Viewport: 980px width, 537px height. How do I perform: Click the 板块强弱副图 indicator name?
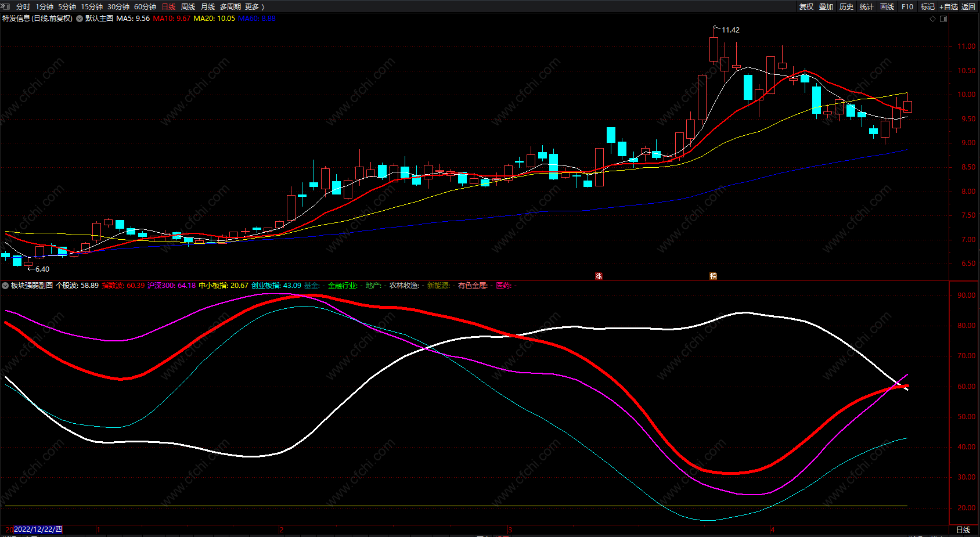pyautogui.click(x=32, y=286)
